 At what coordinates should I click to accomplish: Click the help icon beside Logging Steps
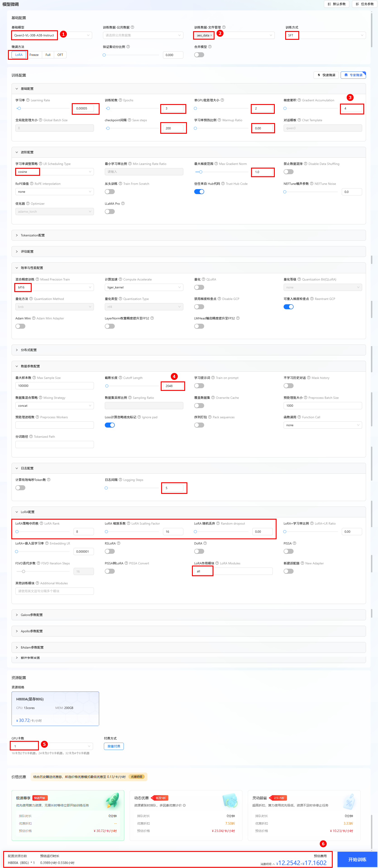[x=120, y=480]
